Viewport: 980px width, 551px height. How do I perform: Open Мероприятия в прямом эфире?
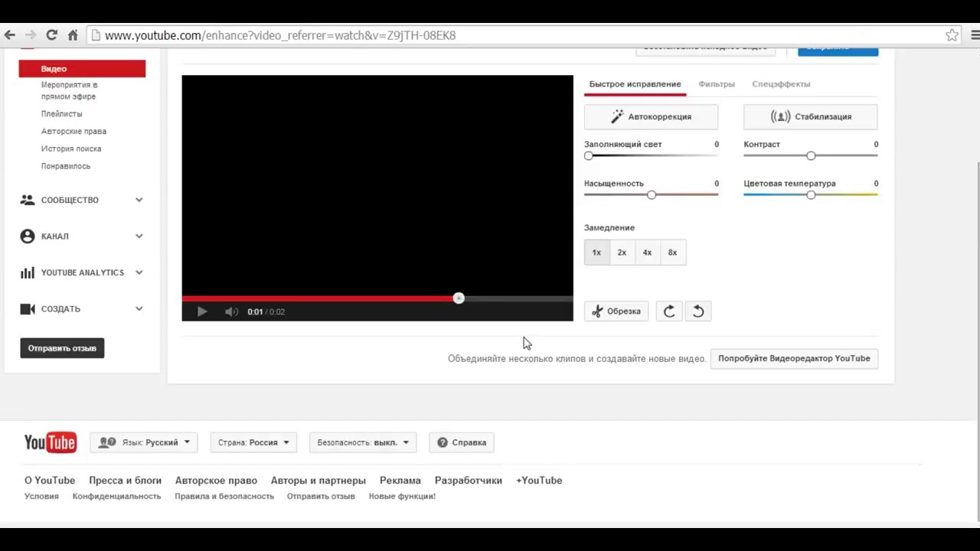point(69,90)
